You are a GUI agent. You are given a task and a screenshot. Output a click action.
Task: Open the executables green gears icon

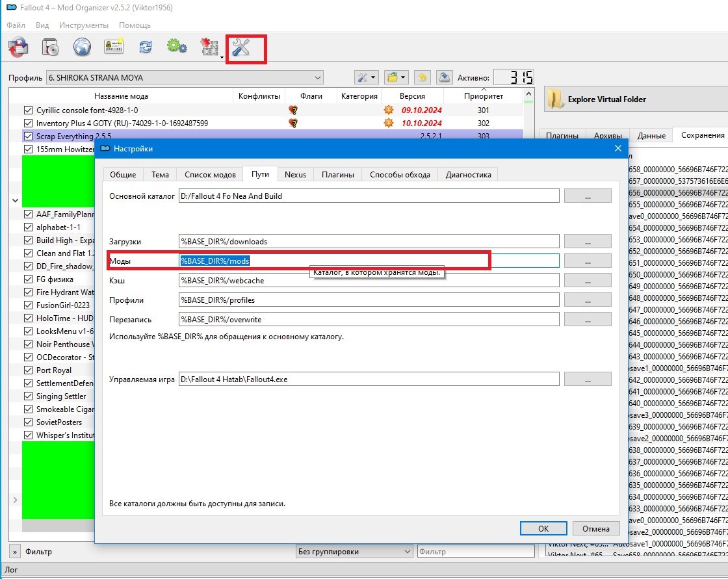tap(177, 47)
